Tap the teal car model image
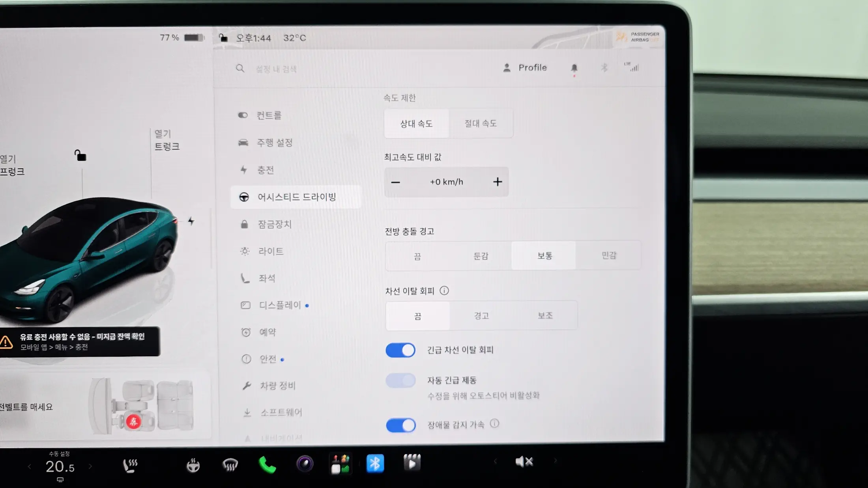 click(89, 260)
